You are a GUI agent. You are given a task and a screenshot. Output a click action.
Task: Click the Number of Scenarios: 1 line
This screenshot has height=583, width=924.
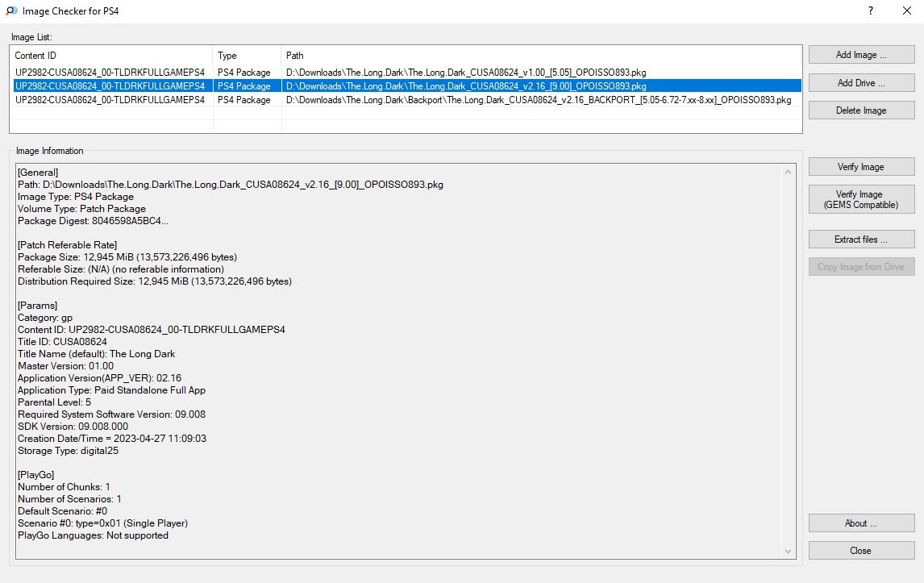pyautogui.click(x=69, y=498)
